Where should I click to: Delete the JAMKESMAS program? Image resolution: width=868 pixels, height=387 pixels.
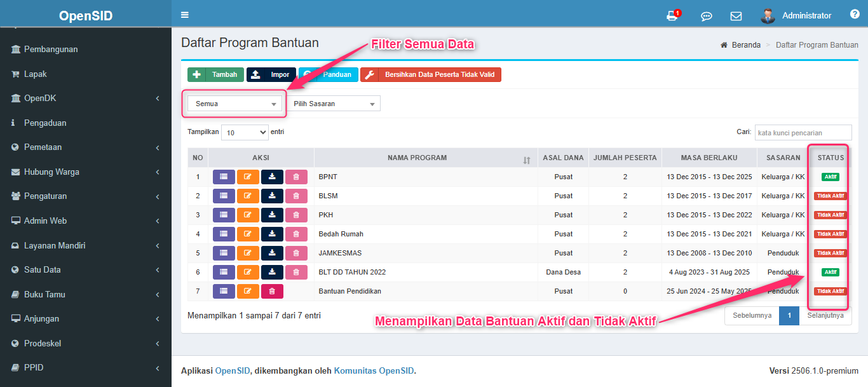(296, 253)
